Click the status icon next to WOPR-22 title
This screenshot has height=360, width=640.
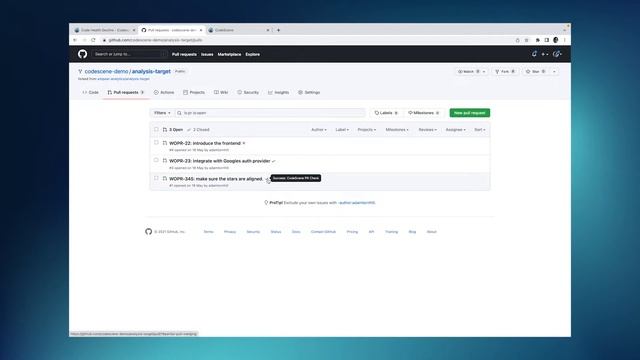pyautogui.click(x=244, y=143)
